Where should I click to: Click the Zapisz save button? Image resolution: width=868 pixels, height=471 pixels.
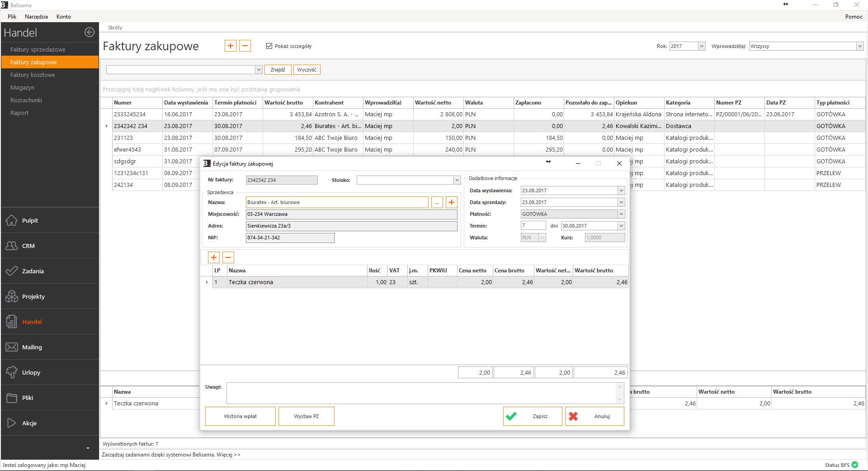533,416
